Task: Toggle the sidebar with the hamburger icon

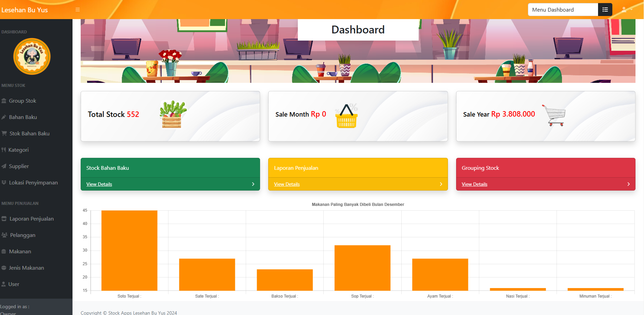Action: [x=78, y=10]
